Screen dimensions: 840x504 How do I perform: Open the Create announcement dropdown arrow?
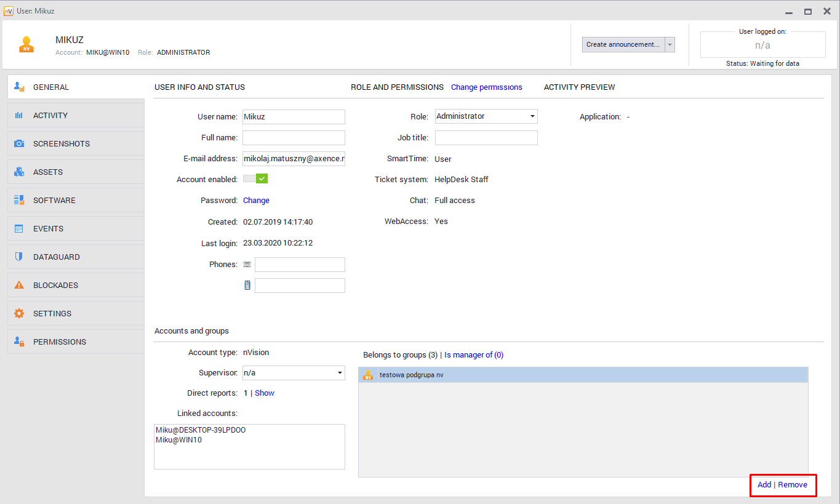click(x=670, y=44)
